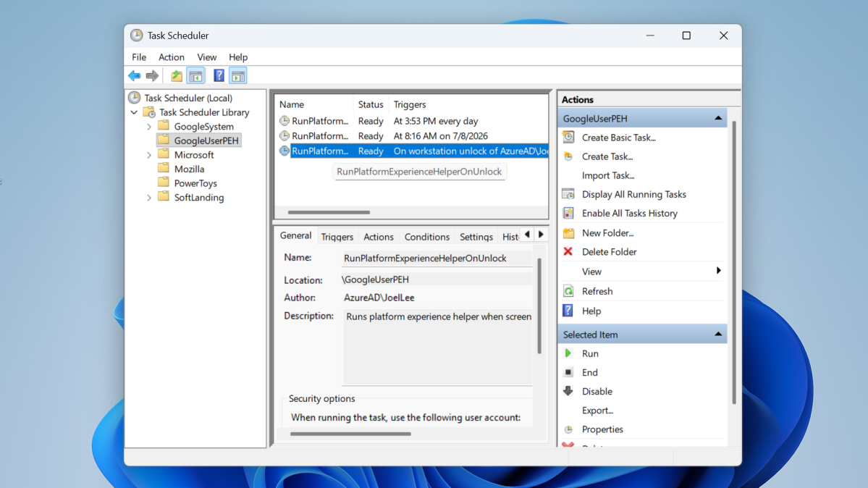Select the General tab
Viewport: 868px width, 488px height.
[x=295, y=235]
